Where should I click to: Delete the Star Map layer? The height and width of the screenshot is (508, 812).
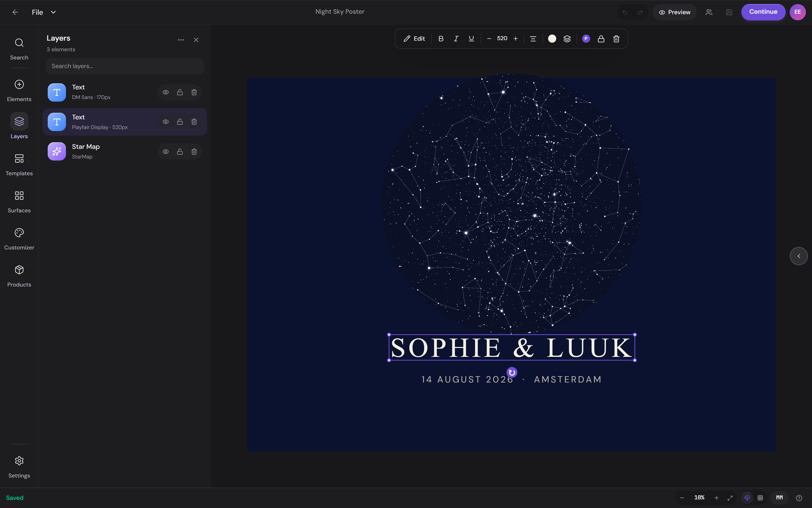point(194,152)
